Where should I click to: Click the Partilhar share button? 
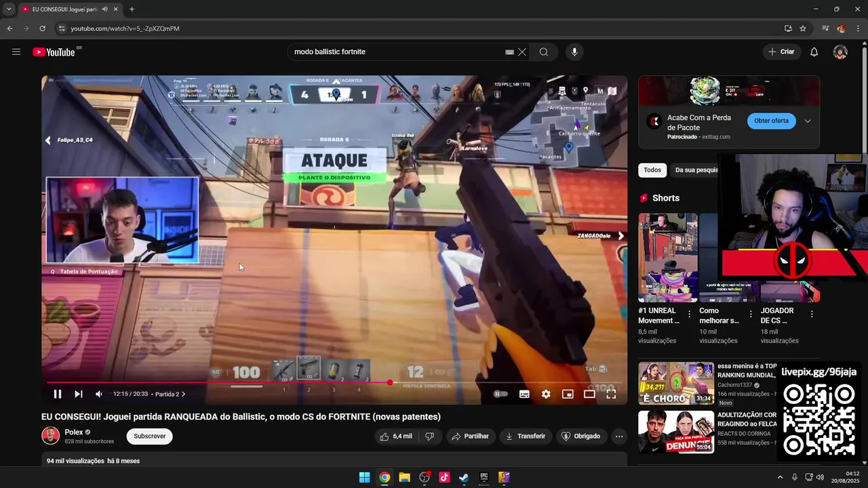tap(470, 436)
